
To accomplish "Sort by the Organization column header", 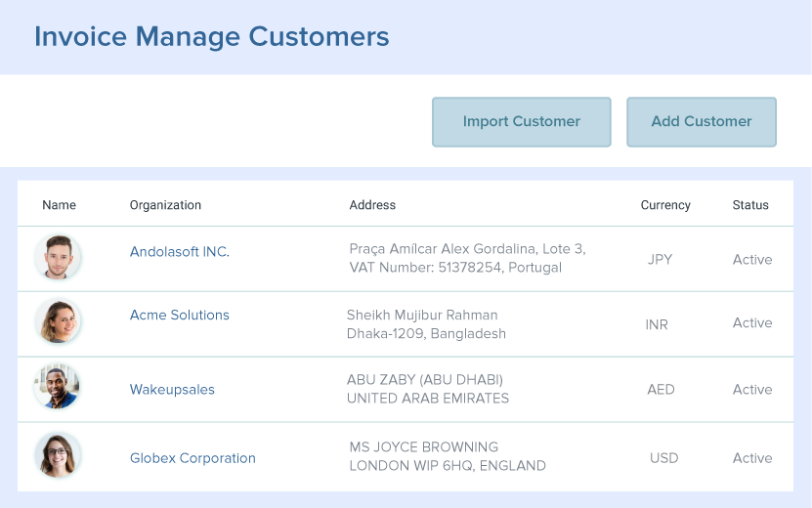I will click(x=165, y=205).
